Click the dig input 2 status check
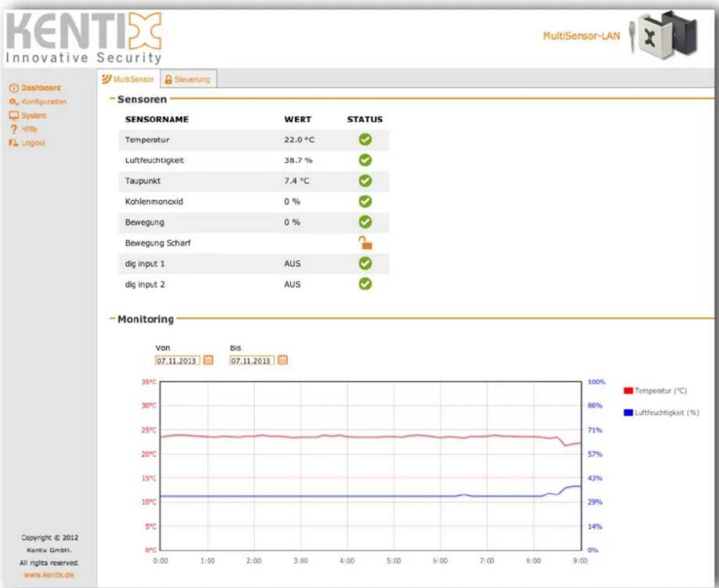 point(365,284)
